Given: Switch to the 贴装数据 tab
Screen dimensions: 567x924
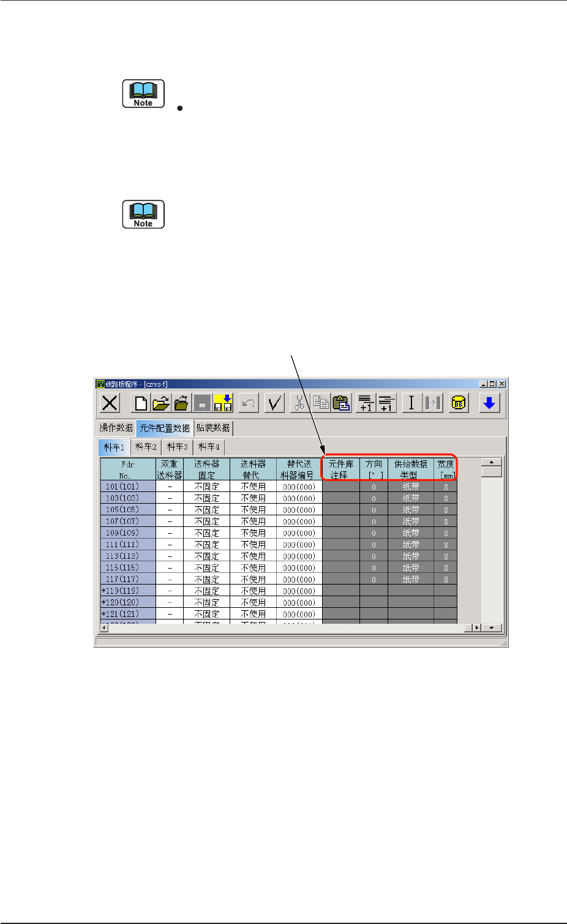Looking at the screenshot, I should [213, 428].
